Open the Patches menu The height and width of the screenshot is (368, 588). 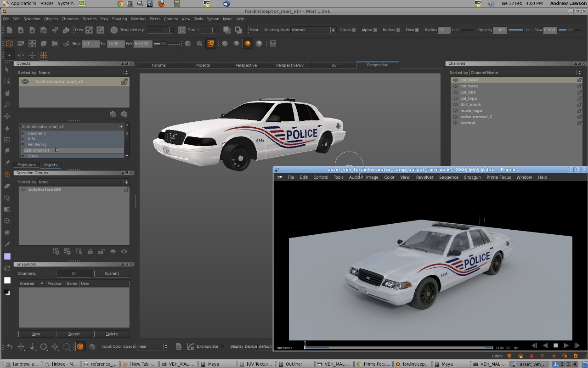(89, 19)
